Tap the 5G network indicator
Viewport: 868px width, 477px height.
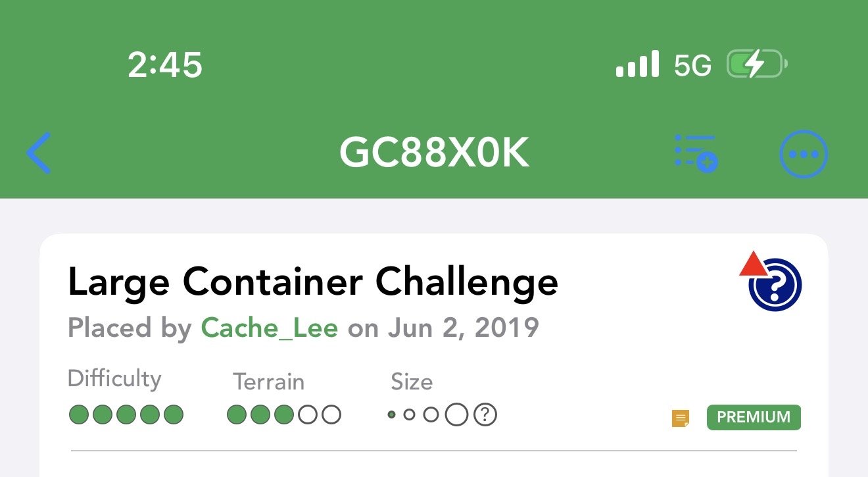coord(692,66)
